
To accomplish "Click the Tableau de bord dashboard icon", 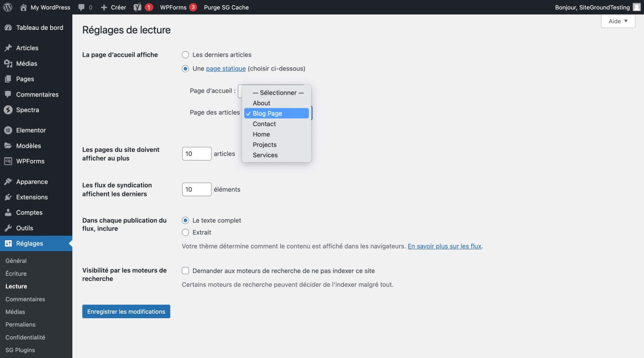I will (8, 27).
